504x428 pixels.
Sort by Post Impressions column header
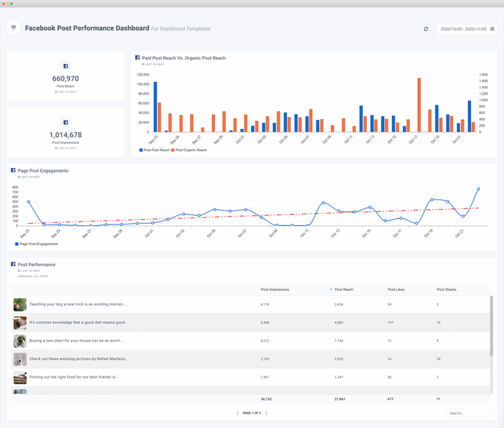tap(275, 290)
